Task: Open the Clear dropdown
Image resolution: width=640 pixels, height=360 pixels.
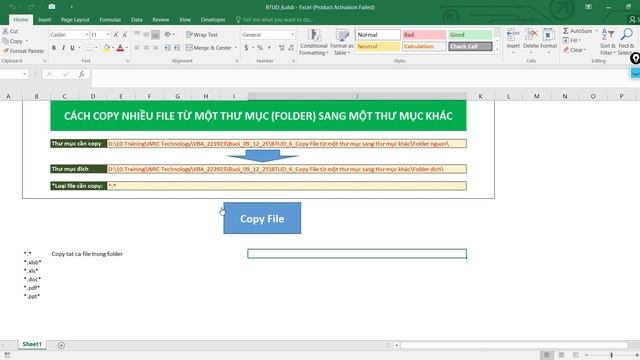Action: coord(575,50)
